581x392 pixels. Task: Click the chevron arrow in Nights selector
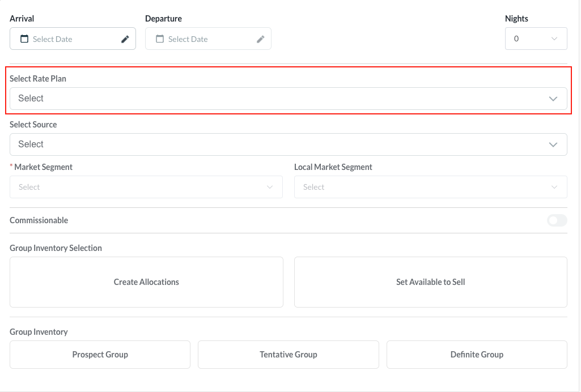click(x=554, y=39)
